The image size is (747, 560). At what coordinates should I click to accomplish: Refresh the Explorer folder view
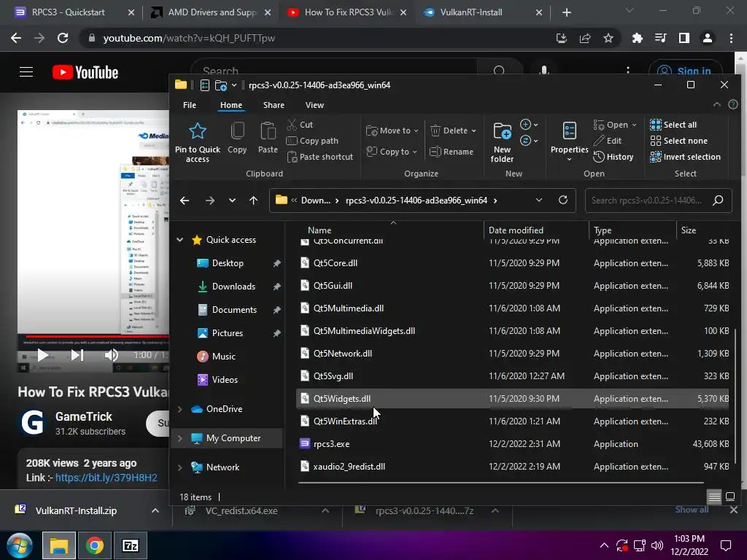click(x=563, y=200)
